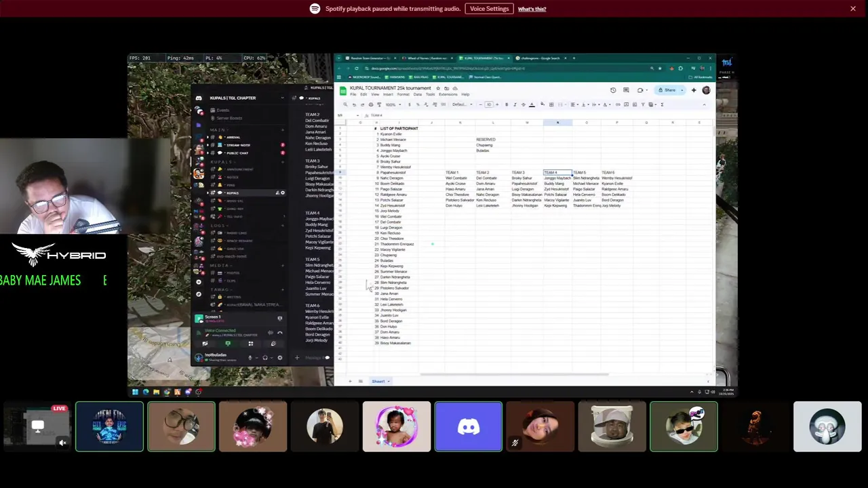Click the Functions sigma icon
The width and height of the screenshot is (868, 488).
[662, 104]
